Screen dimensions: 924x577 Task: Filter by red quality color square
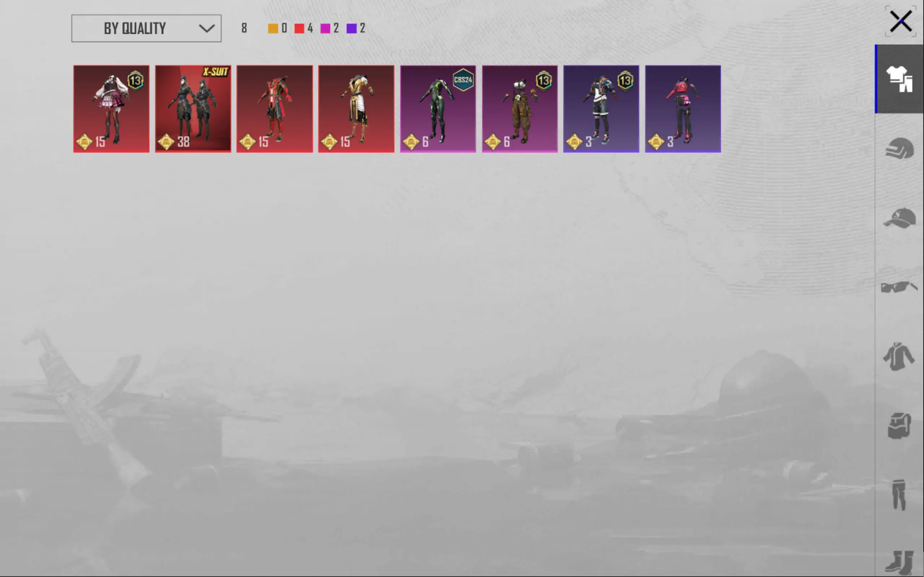click(299, 28)
